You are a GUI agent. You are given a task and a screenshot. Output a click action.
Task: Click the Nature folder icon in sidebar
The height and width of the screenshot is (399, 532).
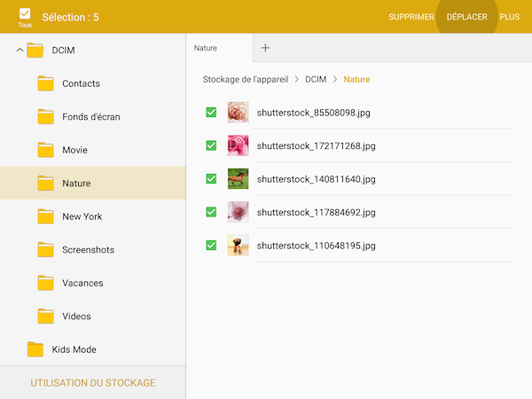(45, 184)
